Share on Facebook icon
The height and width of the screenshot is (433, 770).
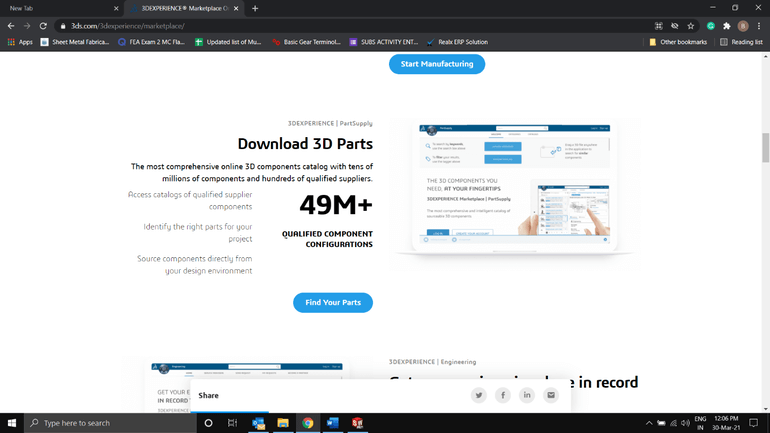(503, 395)
